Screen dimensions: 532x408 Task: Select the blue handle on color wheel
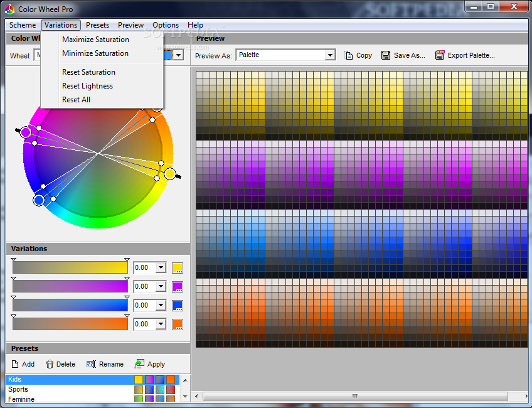click(39, 200)
